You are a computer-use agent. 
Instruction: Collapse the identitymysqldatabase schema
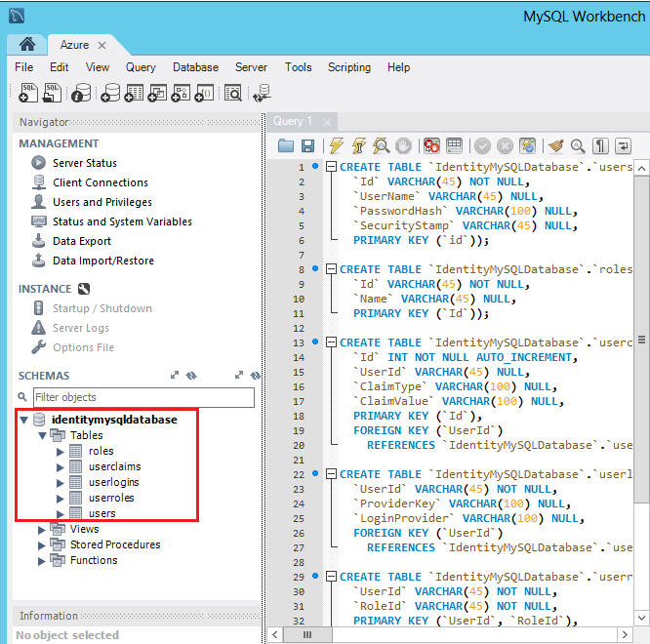[23, 420]
